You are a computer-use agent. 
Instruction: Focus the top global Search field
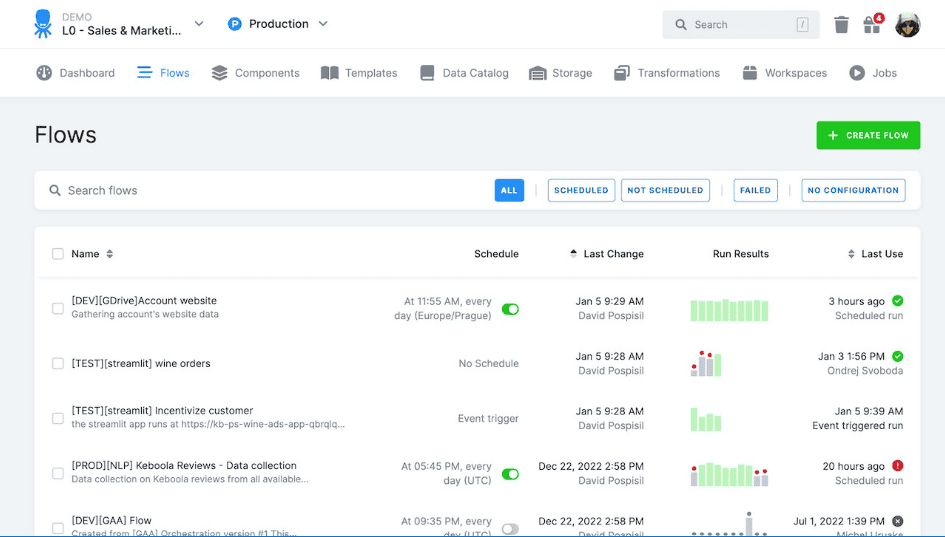pos(741,25)
